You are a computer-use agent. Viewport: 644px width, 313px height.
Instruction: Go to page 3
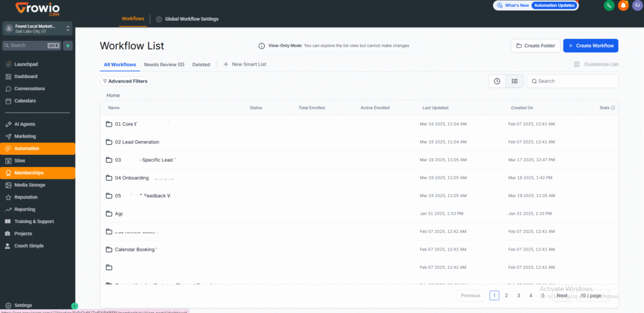[x=519, y=295]
